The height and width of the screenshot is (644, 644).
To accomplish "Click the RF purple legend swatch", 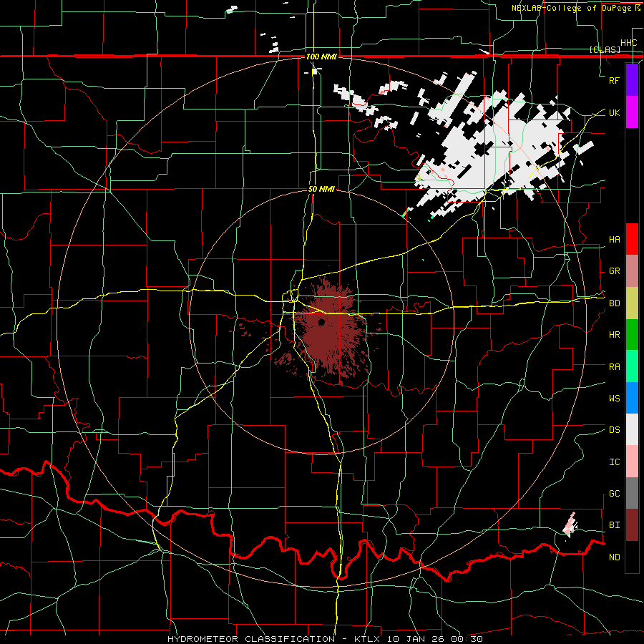I will 632,80.
